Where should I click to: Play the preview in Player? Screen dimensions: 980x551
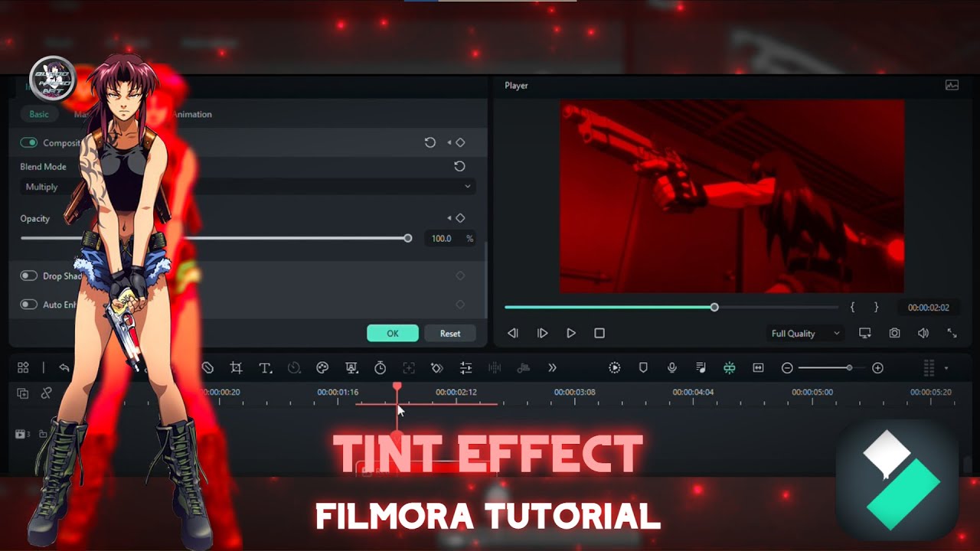[571, 333]
